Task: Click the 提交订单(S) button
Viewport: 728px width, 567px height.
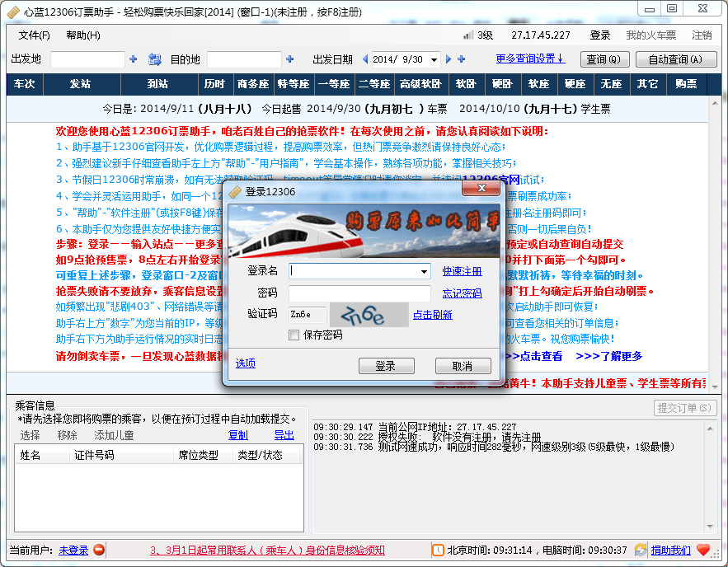Action: pos(685,408)
